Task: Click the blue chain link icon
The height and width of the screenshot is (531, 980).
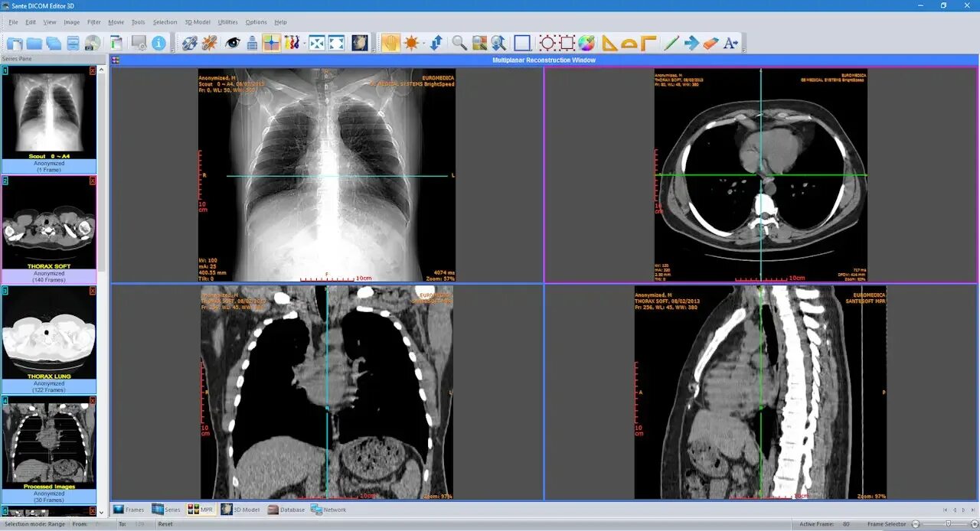Action: click(190, 43)
